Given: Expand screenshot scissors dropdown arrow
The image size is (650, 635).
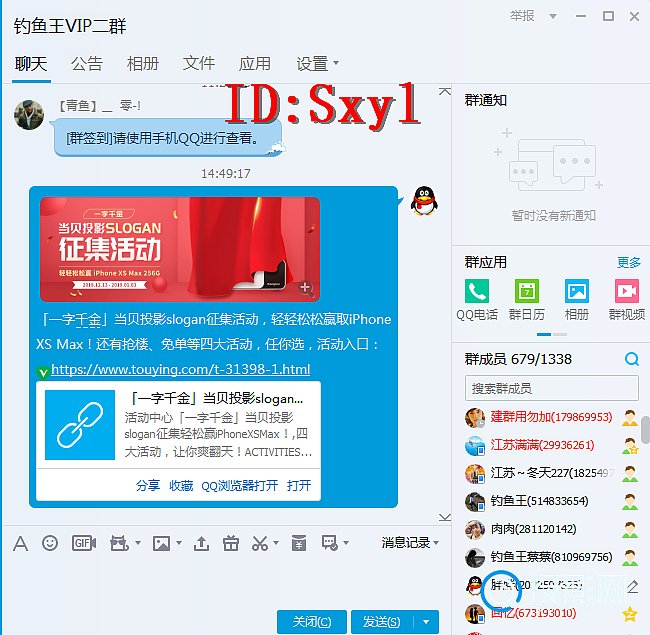Looking at the screenshot, I should click(x=276, y=543).
